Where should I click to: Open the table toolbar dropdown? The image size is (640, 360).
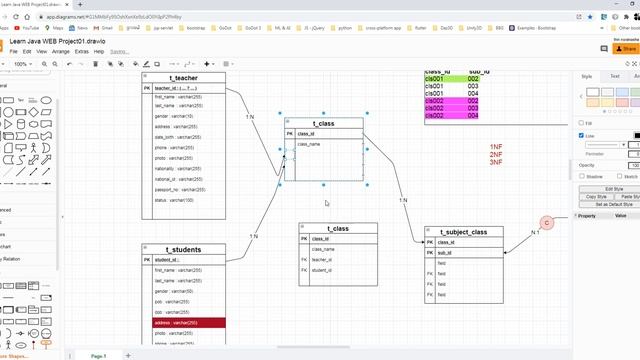[228, 64]
